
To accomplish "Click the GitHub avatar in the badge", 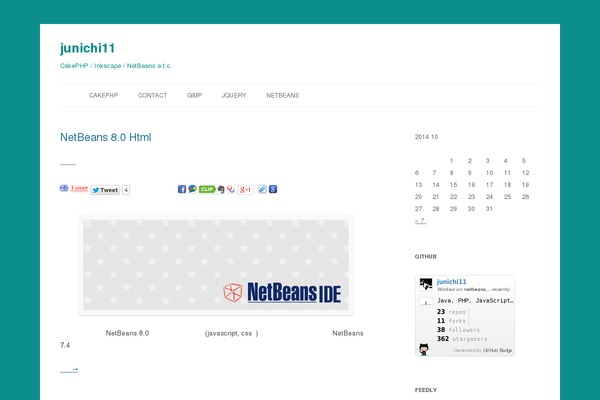I will (x=426, y=284).
